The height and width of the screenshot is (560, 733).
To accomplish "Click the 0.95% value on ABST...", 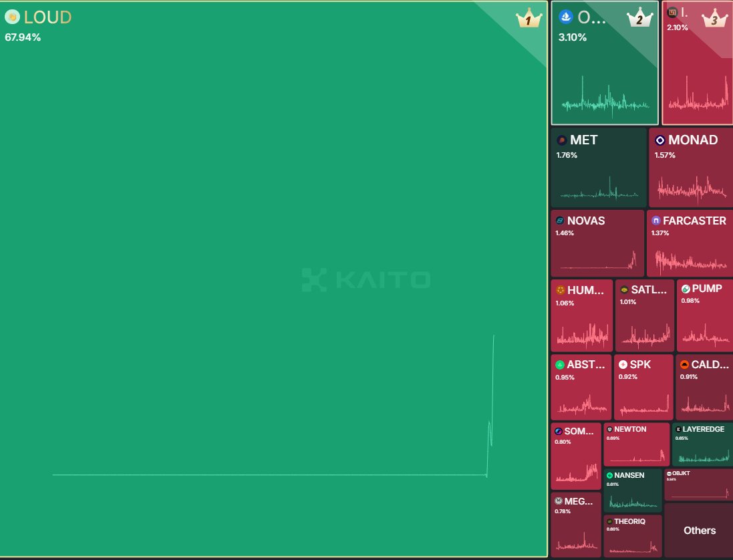I will point(565,378).
